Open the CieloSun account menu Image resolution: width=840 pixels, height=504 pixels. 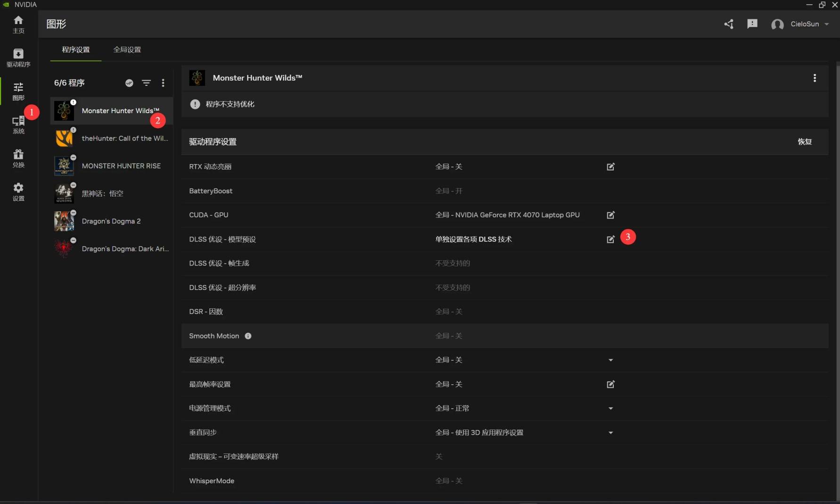pyautogui.click(x=800, y=24)
